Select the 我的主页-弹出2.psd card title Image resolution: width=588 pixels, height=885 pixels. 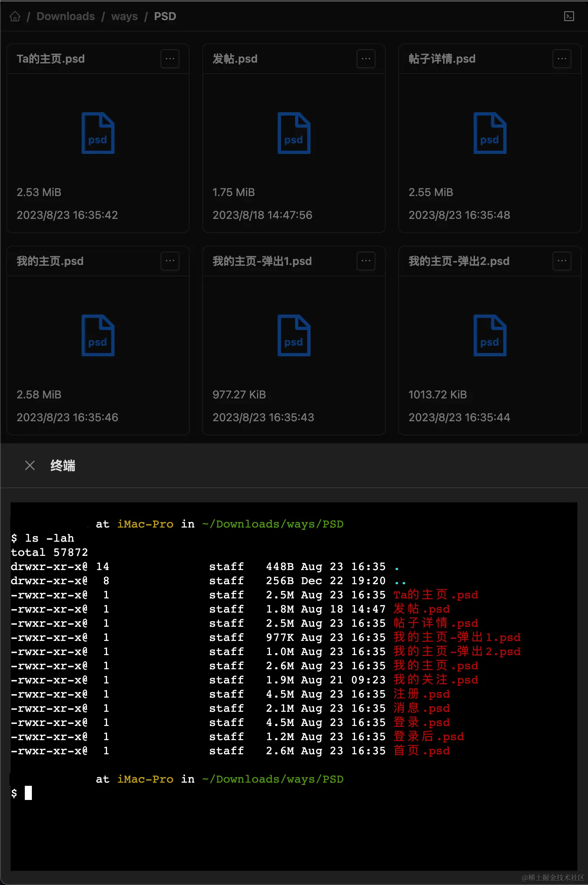459,261
